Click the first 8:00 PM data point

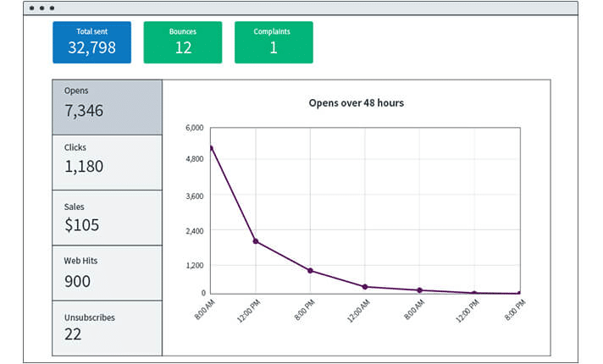[310, 271]
